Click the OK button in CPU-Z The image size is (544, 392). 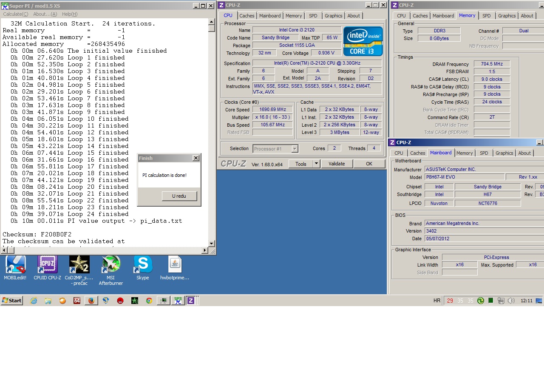[x=369, y=164]
